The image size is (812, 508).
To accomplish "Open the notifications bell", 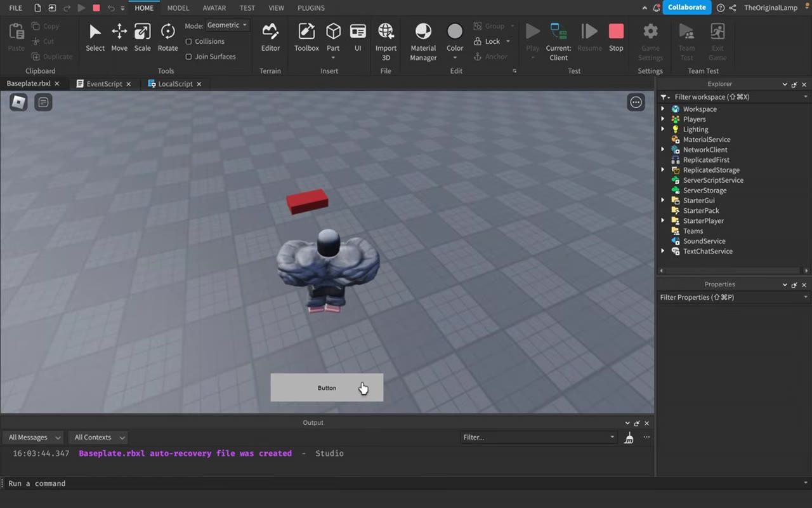I will (656, 8).
